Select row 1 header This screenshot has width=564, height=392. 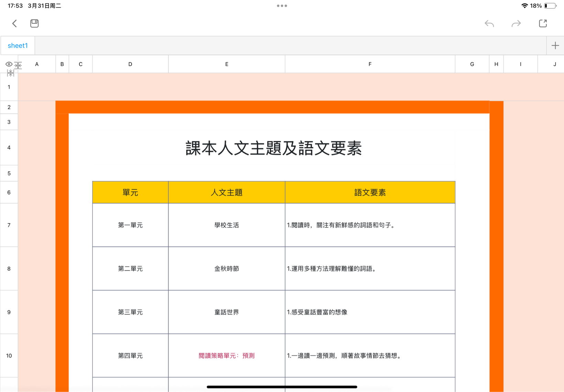pyautogui.click(x=9, y=87)
